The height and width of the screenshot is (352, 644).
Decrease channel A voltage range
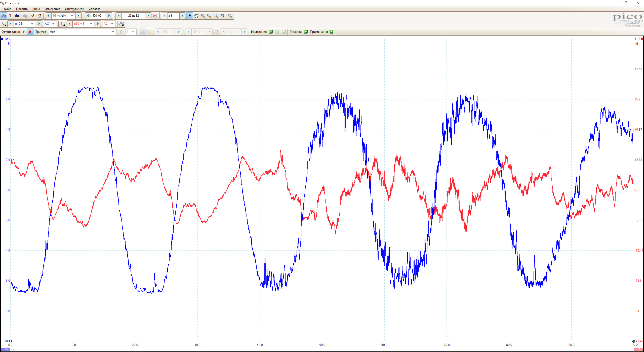pyautogui.click(x=11, y=24)
